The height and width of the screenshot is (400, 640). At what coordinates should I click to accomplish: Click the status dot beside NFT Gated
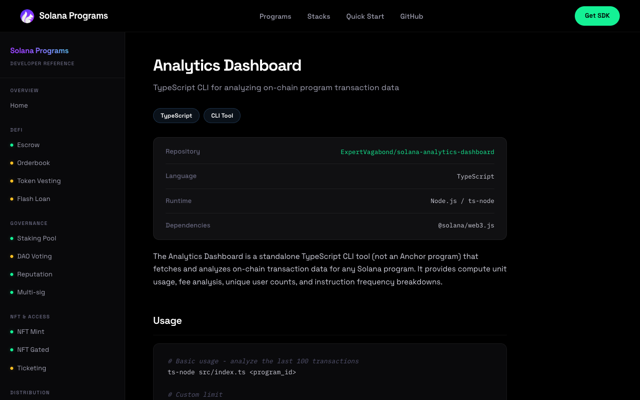[11, 350]
